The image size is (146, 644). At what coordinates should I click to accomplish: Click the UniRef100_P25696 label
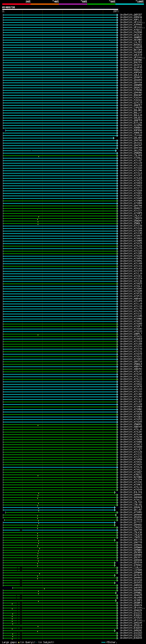tap(131, 90)
